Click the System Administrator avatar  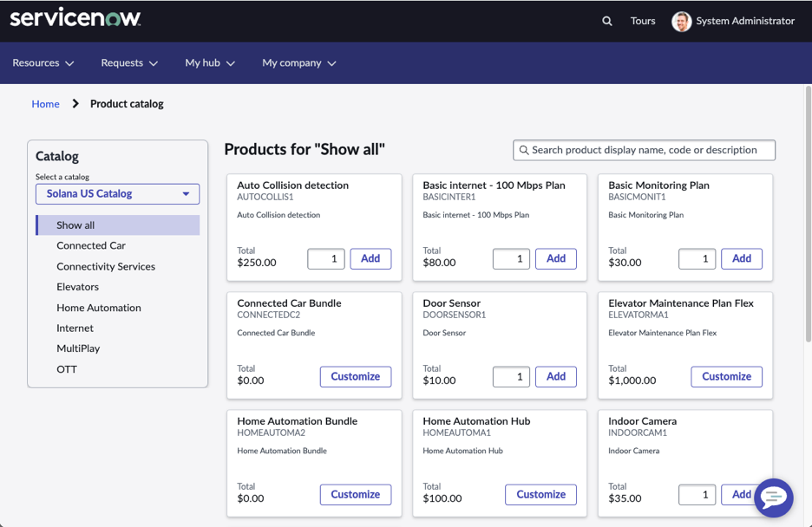(x=682, y=21)
